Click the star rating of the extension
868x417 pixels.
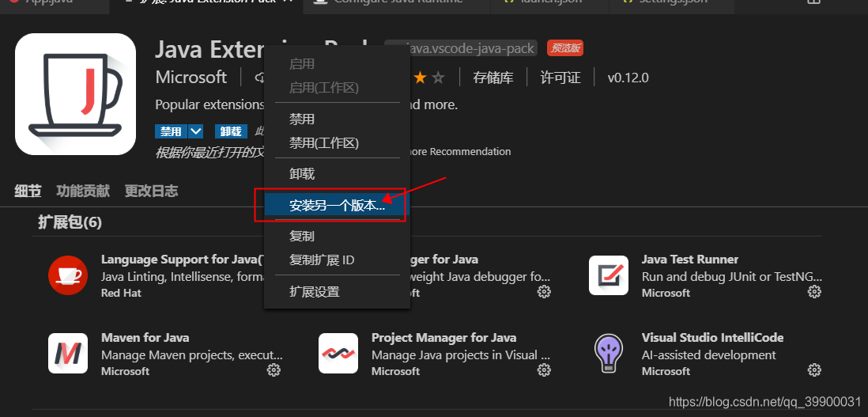[x=428, y=78]
